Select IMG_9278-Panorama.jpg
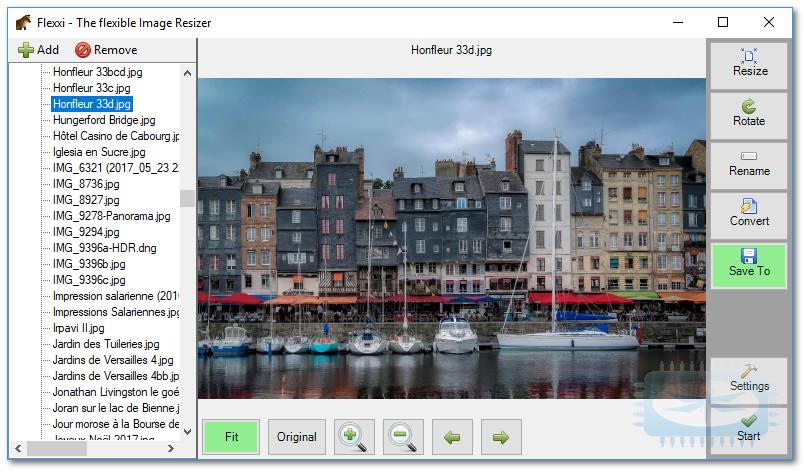The width and height of the screenshot is (804, 471). point(111,216)
